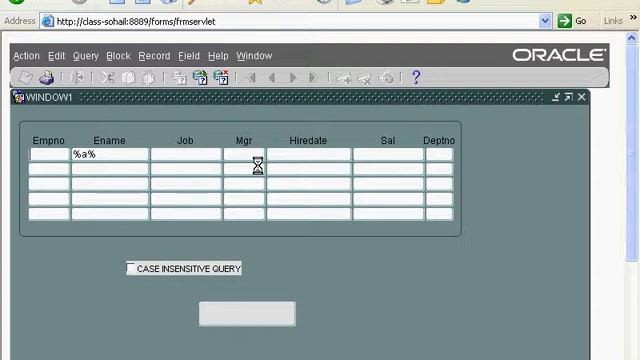
Task: Click the first row Mgr field
Action: [x=244, y=154]
